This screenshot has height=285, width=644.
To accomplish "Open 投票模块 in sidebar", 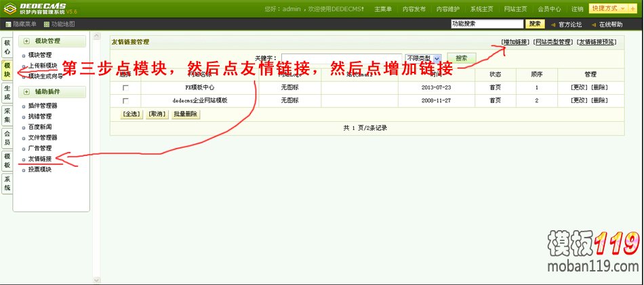I will (x=40, y=169).
